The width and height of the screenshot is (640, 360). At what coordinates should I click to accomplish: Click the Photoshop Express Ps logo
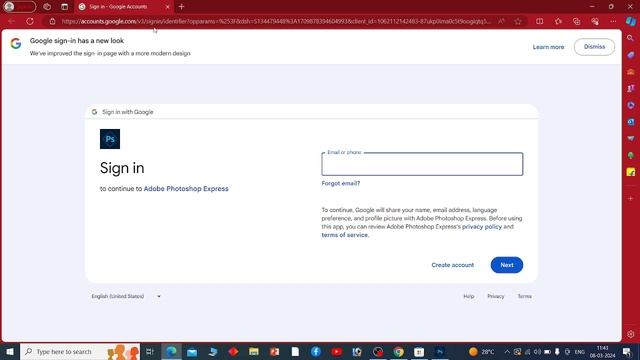110,139
